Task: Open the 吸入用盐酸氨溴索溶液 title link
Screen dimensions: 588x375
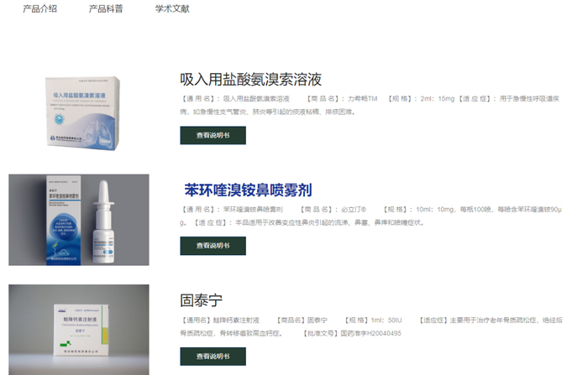Action: [x=250, y=80]
